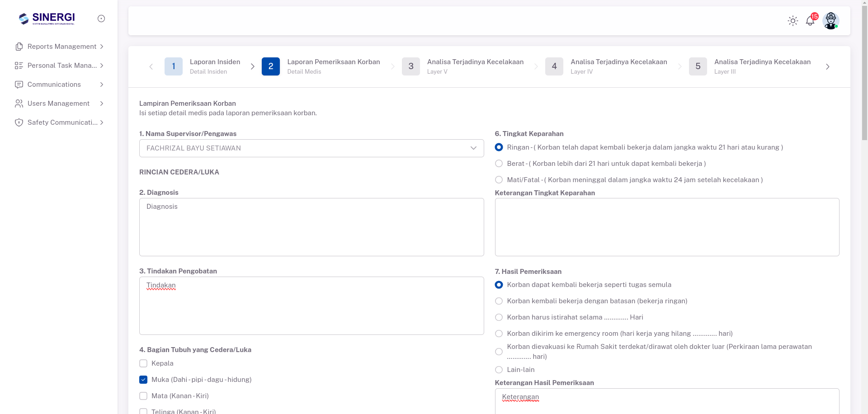The height and width of the screenshot is (414, 868).
Task: Check the Kepala checkbox
Action: (x=143, y=363)
